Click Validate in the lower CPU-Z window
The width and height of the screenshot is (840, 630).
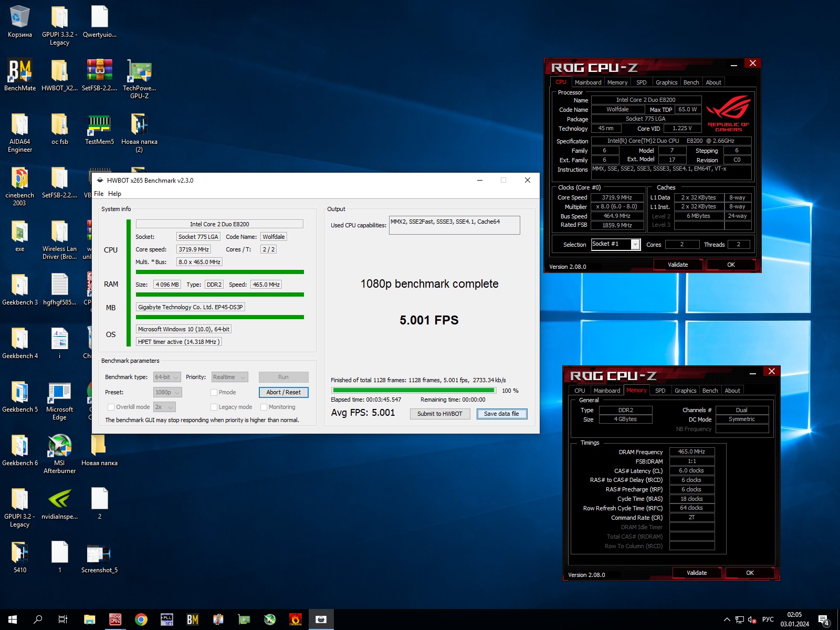(697, 573)
